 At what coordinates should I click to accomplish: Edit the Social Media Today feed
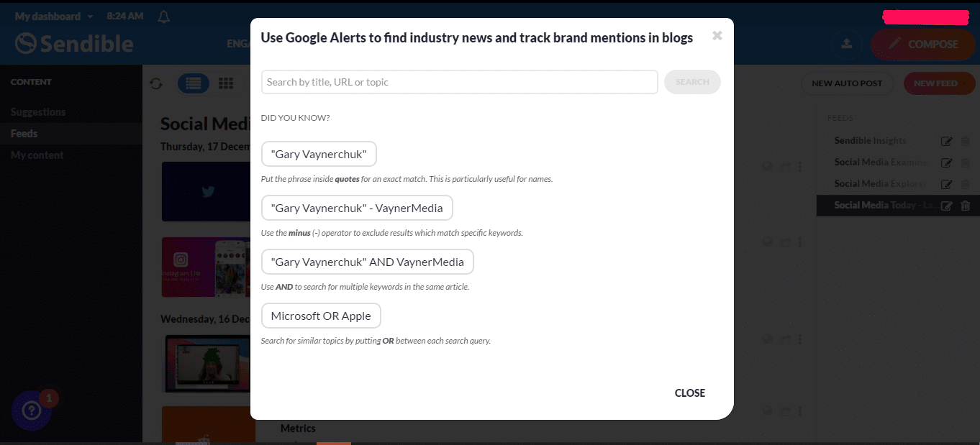click(947, 206)
